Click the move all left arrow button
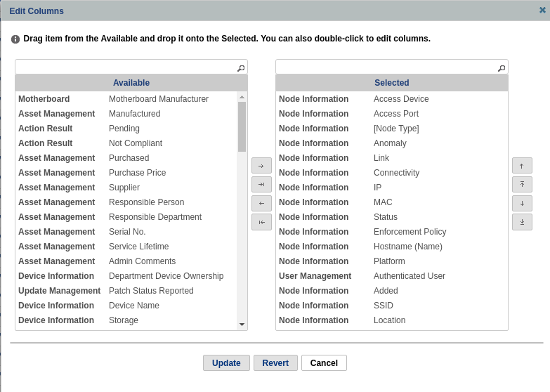This screenshot has height=392, width=550. tap(261, 222)
